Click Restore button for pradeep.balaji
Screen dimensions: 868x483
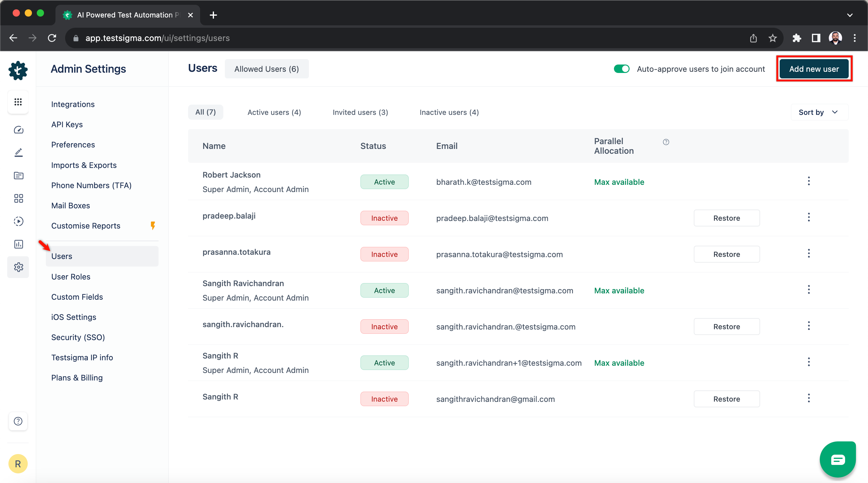(x=727, y=218)
